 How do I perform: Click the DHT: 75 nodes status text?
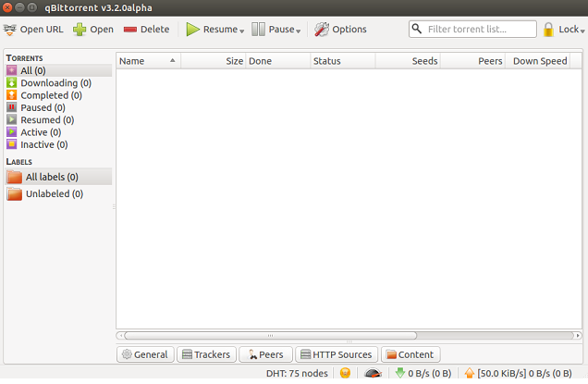point(297,373)
